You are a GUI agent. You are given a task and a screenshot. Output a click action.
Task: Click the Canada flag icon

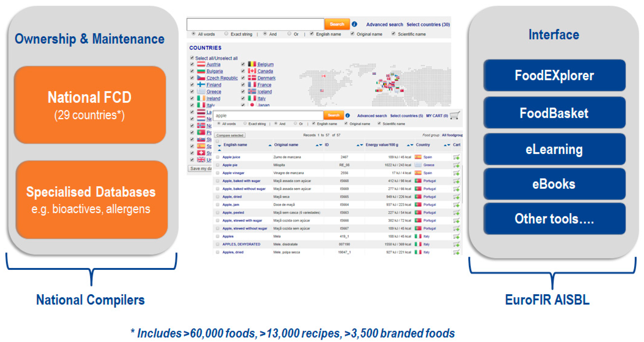pyautogui.click(x=252, y=71)
